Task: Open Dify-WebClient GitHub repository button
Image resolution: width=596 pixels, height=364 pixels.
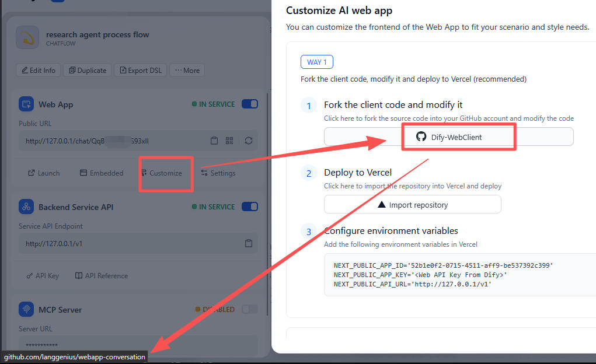Action: [448, 136]
